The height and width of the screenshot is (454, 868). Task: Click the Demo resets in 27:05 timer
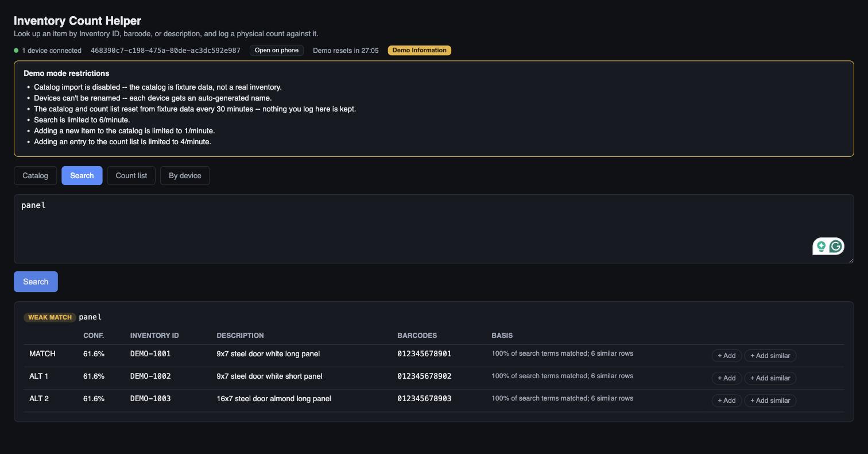click(346, 51)
